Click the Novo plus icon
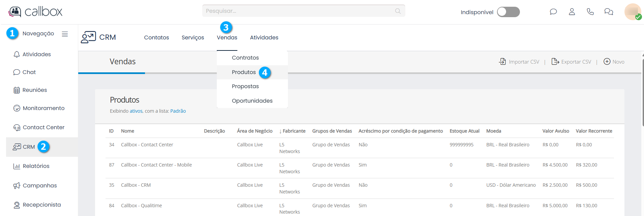644x216 pixels. pos(607,62)
